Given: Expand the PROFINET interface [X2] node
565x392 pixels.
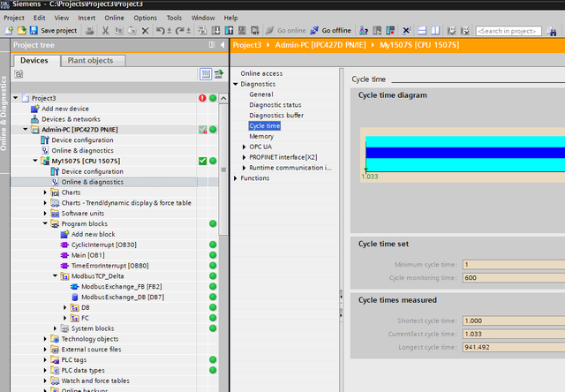Looking at the screenshot, I should pos(244,157).
